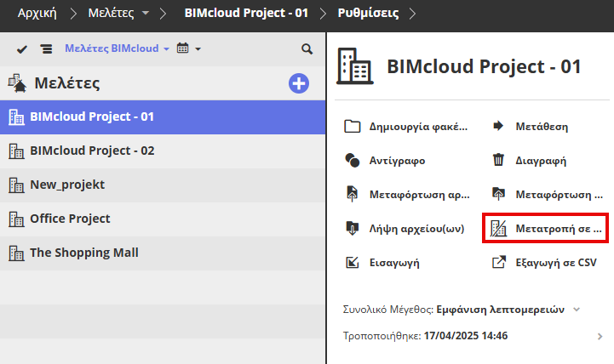Click the Μετάθεση move action

(531, 127)
